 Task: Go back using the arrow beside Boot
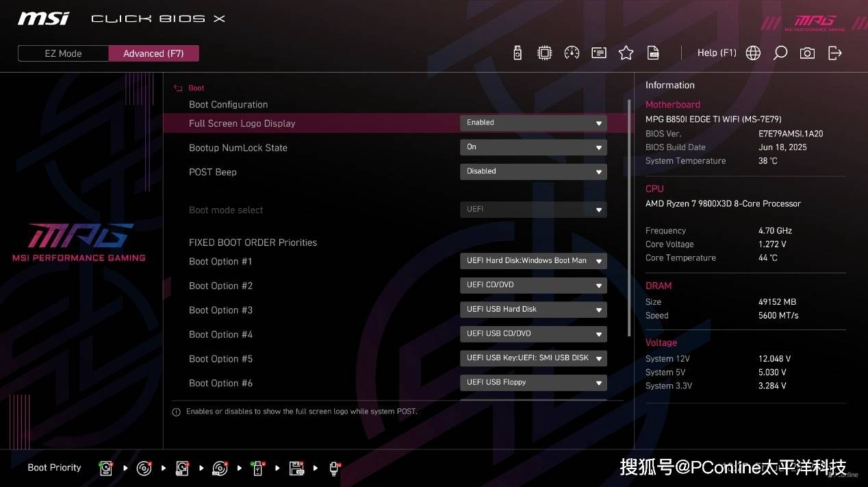coord(178,88)
